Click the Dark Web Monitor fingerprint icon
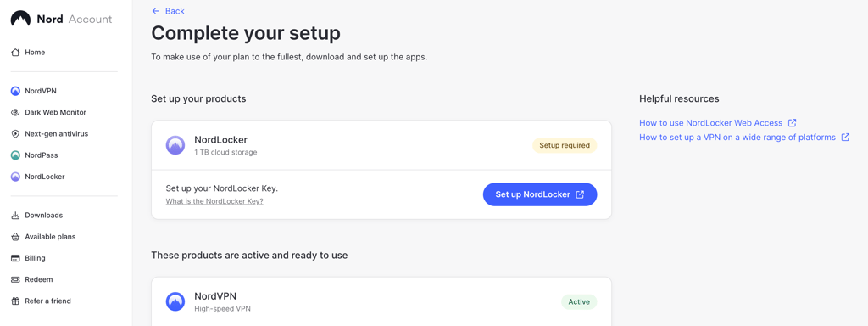Viewport: 868px width, 326px height. click(x=15, y=113)
